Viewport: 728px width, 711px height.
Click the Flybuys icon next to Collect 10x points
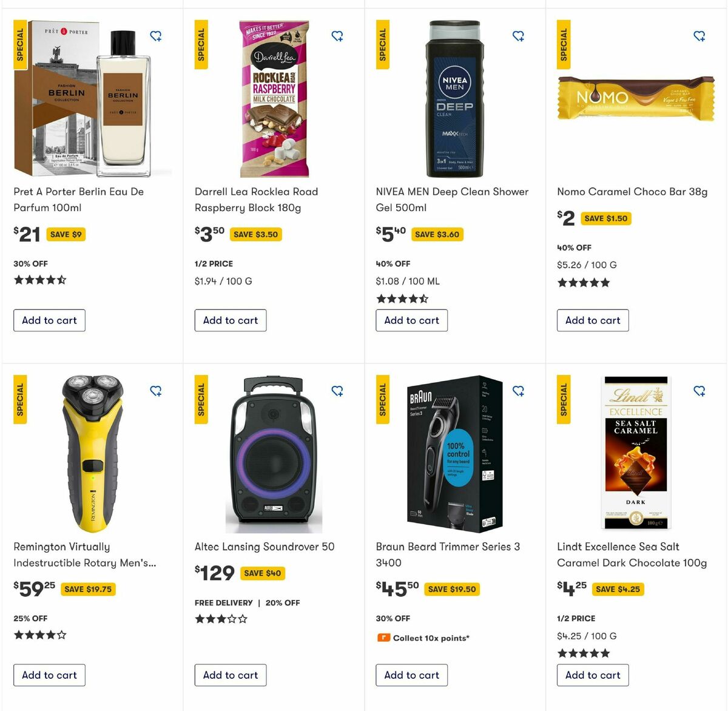[x=383, y=638]
